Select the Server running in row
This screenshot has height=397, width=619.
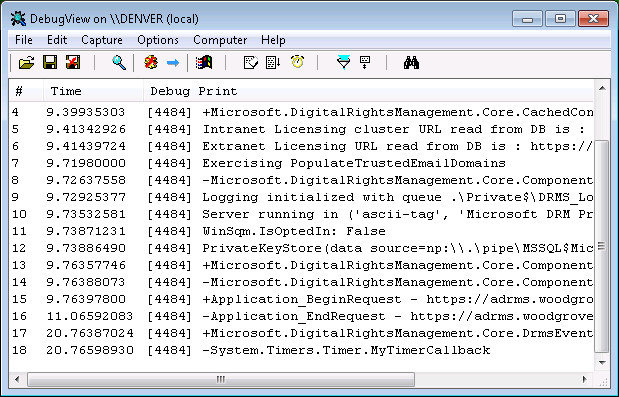[301, 214]
